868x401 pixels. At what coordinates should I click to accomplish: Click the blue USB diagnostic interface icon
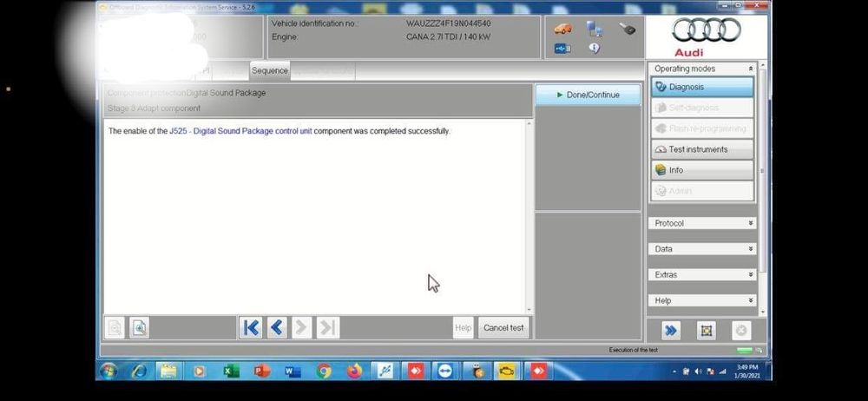click(x=562, y=49)
